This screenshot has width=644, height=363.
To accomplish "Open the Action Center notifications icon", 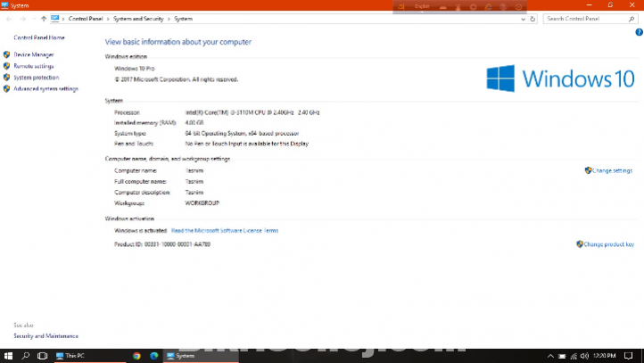I will click(x=629, y=356).
